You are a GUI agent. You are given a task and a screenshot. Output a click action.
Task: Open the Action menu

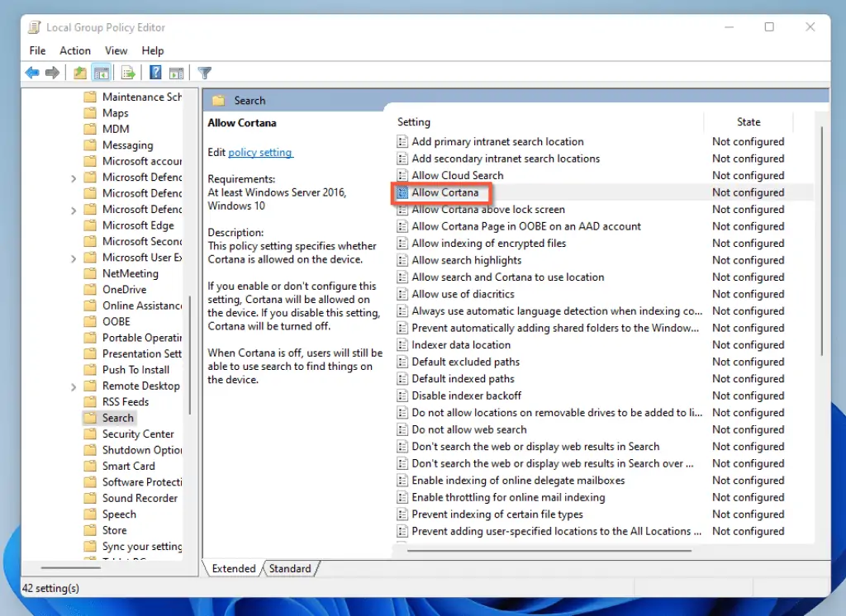coord(74,50)
